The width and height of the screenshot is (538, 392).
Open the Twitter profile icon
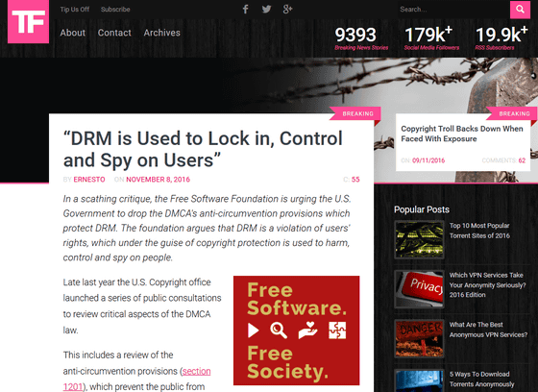(x=267, y=10)
